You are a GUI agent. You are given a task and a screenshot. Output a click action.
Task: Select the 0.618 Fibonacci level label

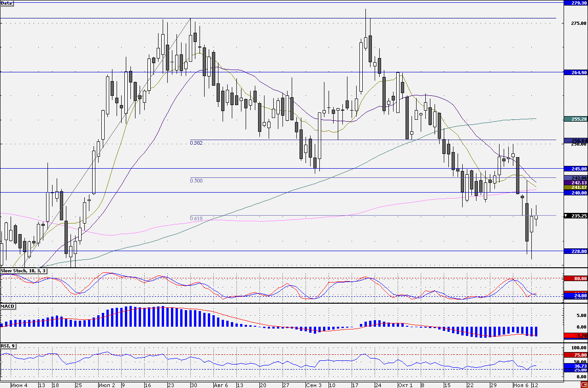[x=196, y=218]
